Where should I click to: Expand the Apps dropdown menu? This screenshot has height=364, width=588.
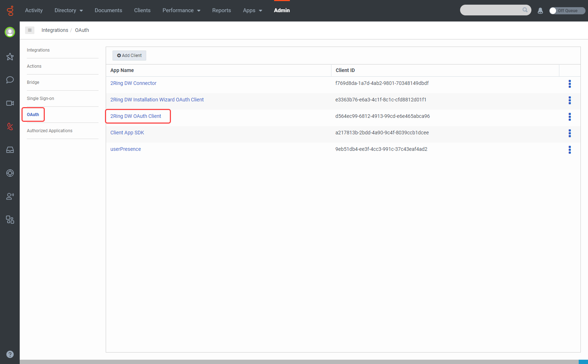[252, 10]
